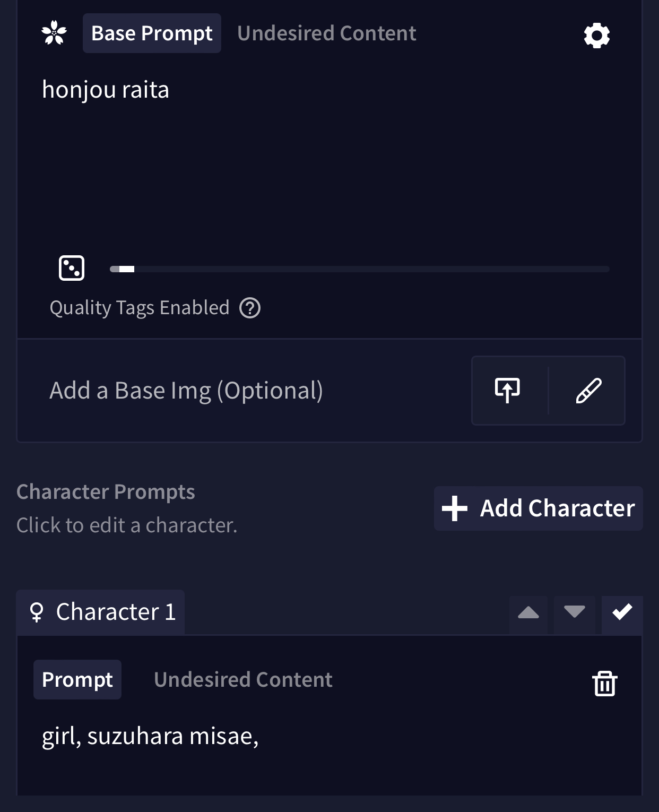Focus the base prompt text 'honjou raita'
The height and width of the screenshot is (812, 659).
tap(106, 90)
